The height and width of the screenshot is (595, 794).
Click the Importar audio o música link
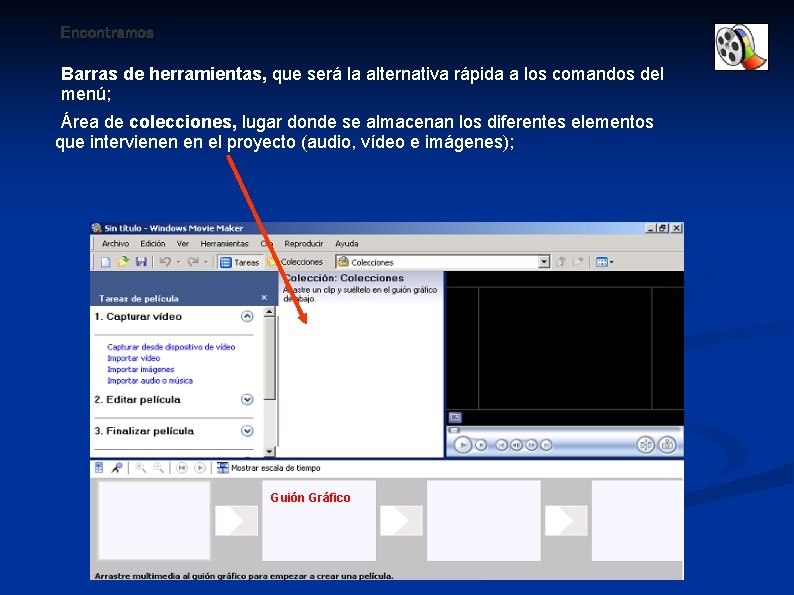tap(150, 380)
